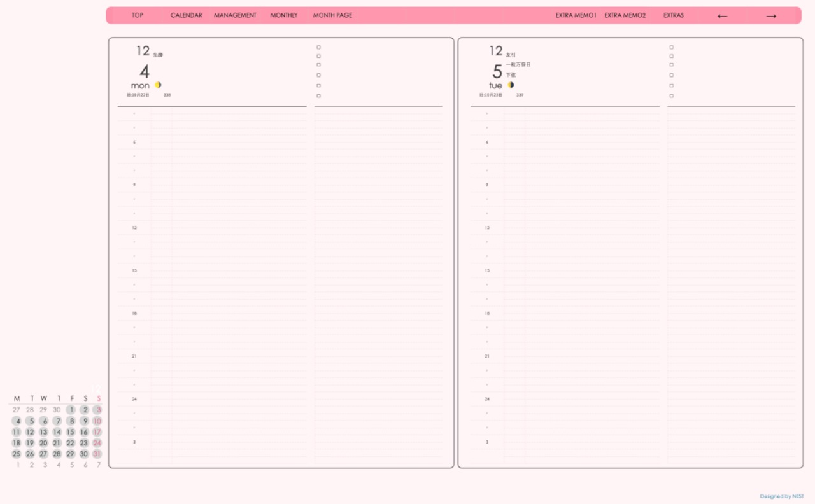Tick the fifth checkbox on Monday 4 page
The height and width of the screenshot is (504, 815).
318,85
